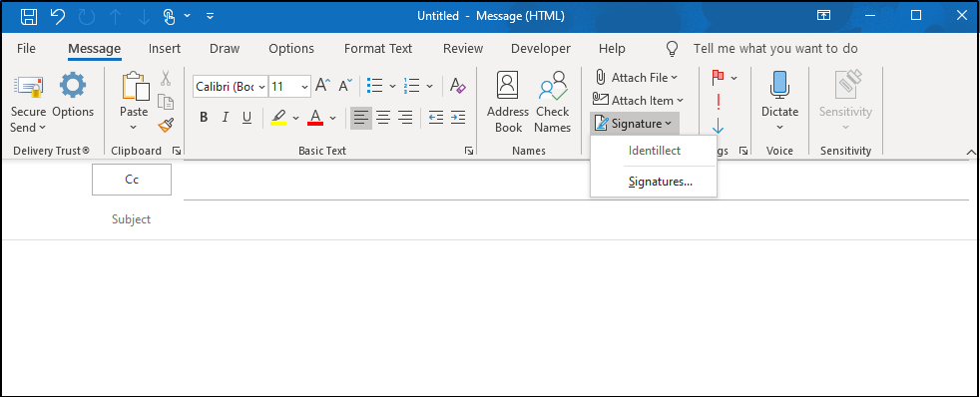The height and width of the screenshot is (397, 980).
Task: Decrease the paragraph indent
Action: 436,117
